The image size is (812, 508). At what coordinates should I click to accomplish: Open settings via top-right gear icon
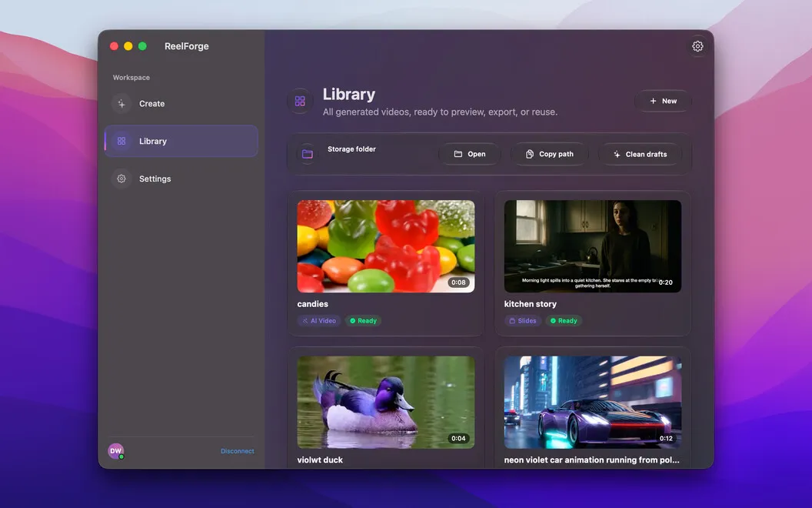pyautogui.click(x=697, y=46)
